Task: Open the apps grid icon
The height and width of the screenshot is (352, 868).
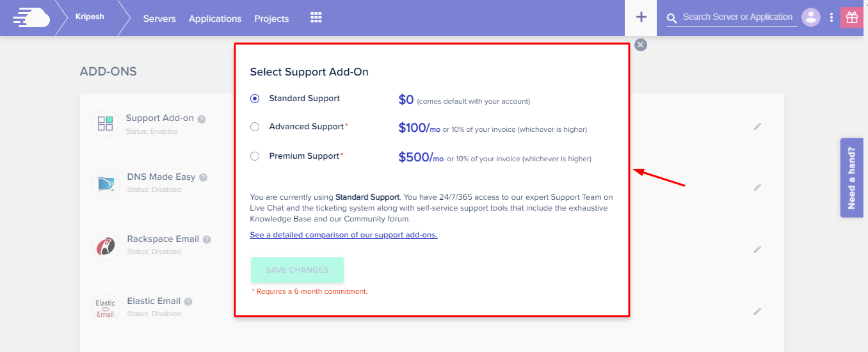Action: point(316,18)
